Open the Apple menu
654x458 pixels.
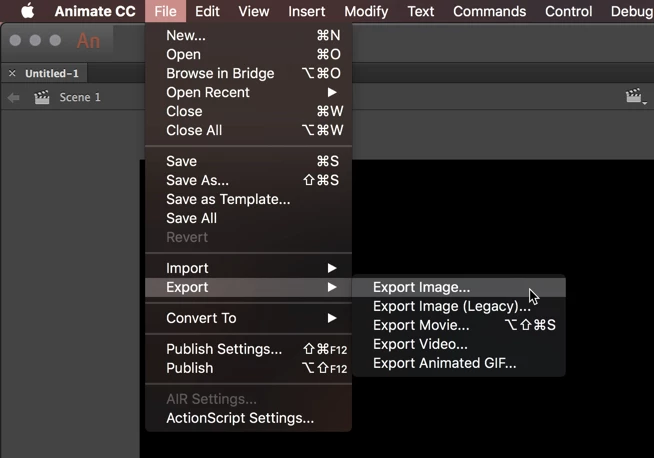(28, 11)
